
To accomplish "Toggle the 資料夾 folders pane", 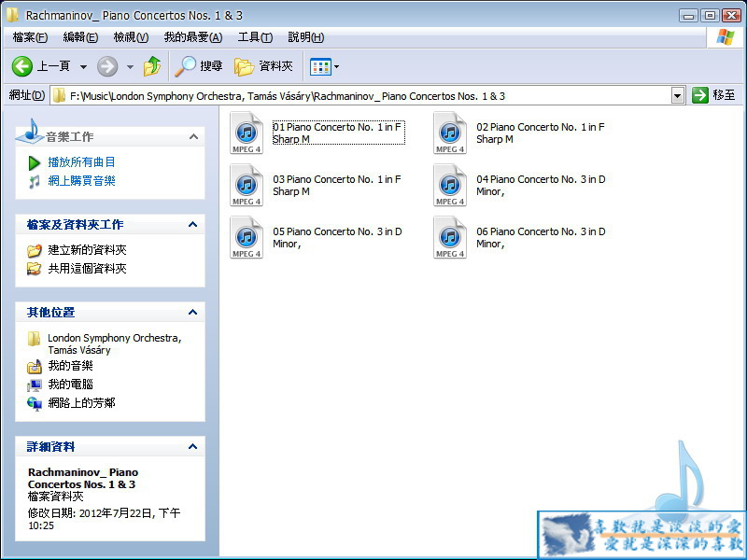I will point(263,66).
